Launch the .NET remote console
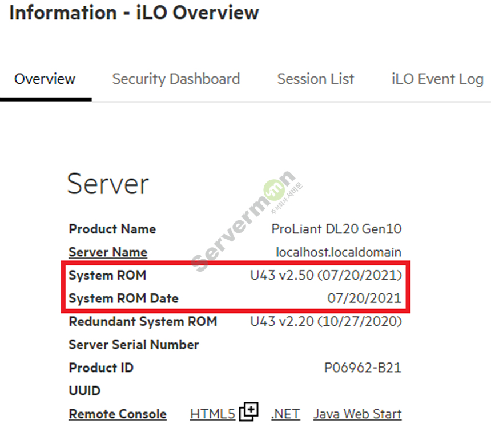The height and width of the screenshot is (448, 491). (x=285, y=414)
